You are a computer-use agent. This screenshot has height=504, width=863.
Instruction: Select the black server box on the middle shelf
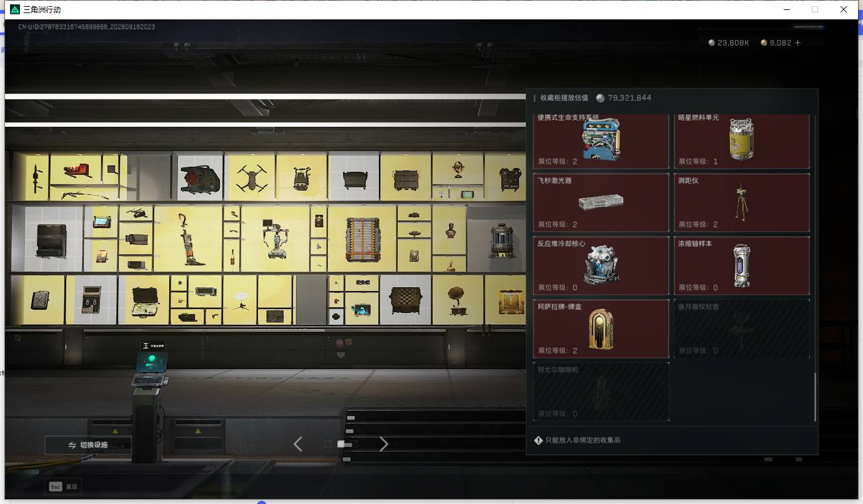click(52, 240)
